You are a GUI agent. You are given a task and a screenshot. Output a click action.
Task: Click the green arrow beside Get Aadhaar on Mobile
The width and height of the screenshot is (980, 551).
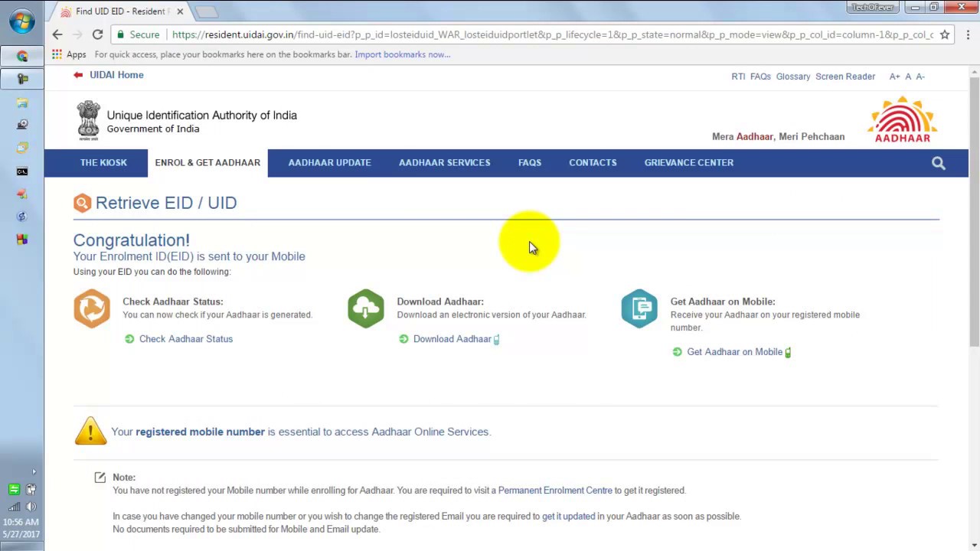pyautogui.click(x=677, y=352)
